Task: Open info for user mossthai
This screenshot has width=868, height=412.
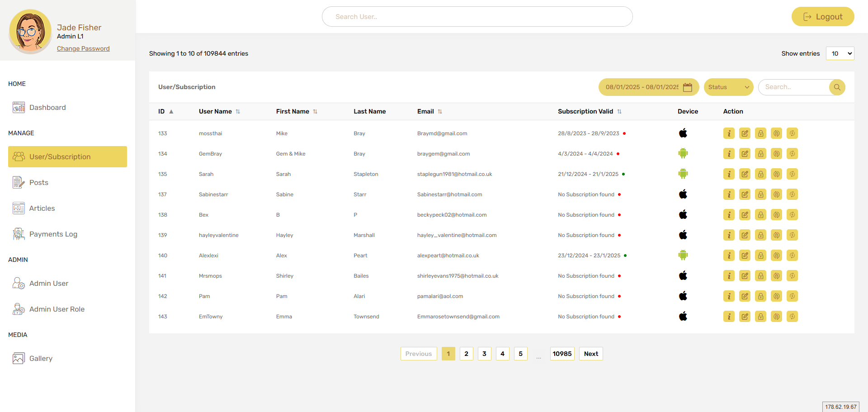Action: tap(729, 133)
